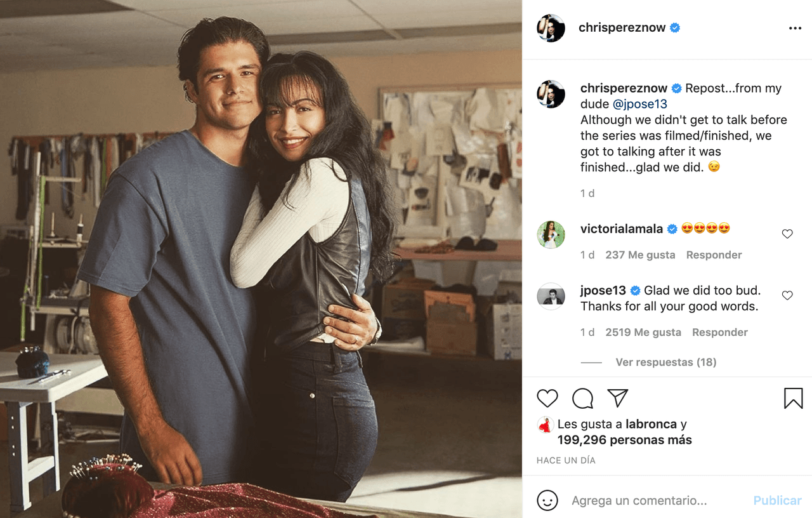This screenshot has width=812, height=518.
Task: Open comments with the speech bubble icon
Action: click(582, 398)
